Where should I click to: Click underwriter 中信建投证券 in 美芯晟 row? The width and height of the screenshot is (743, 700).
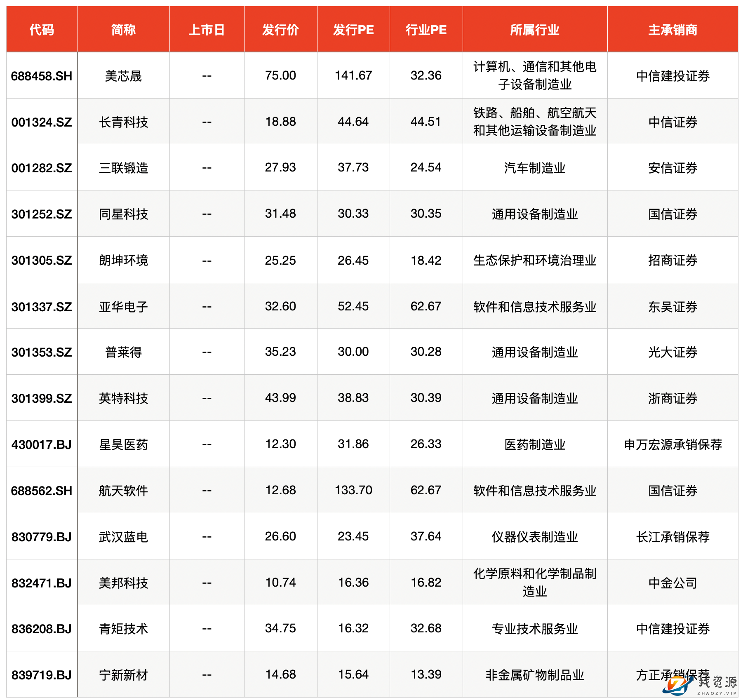pyautogui.click(x=672, y=76)
